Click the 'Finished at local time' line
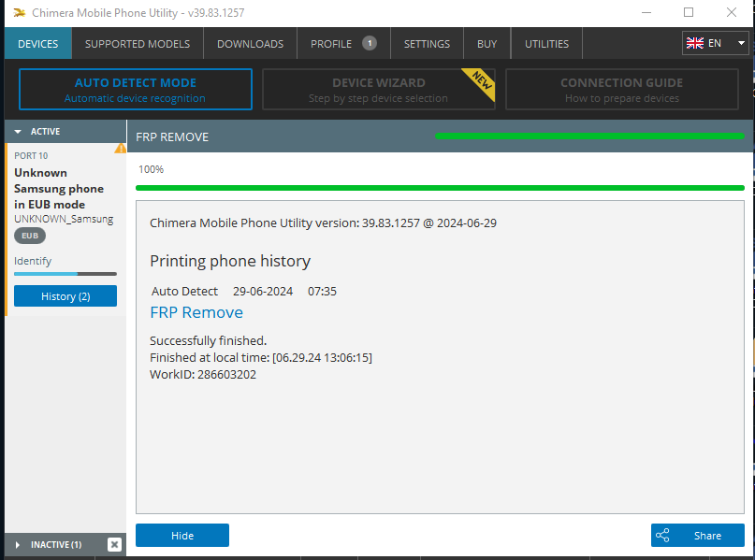This screenshot has width=755, height=560. tap(261, 357)
